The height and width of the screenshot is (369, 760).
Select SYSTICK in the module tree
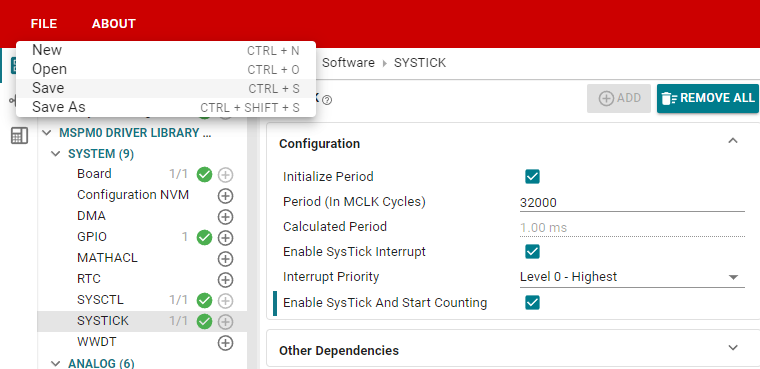click(x=103, y=321)
